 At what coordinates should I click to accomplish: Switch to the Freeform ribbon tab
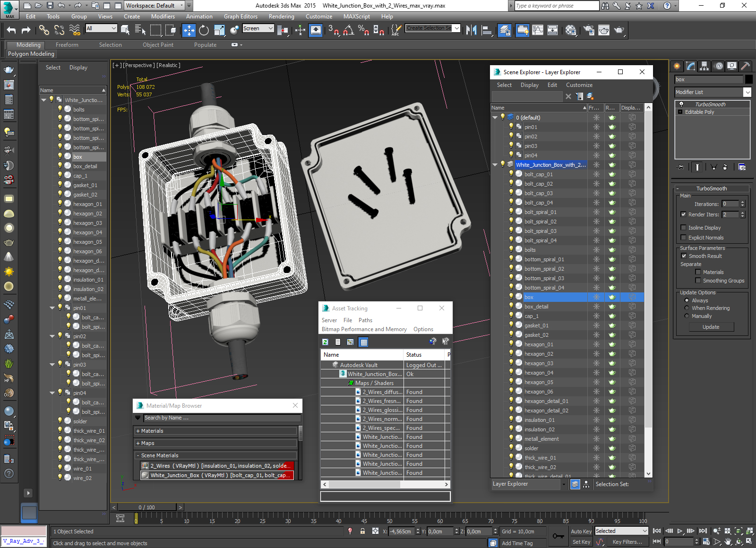pos(67,45)
